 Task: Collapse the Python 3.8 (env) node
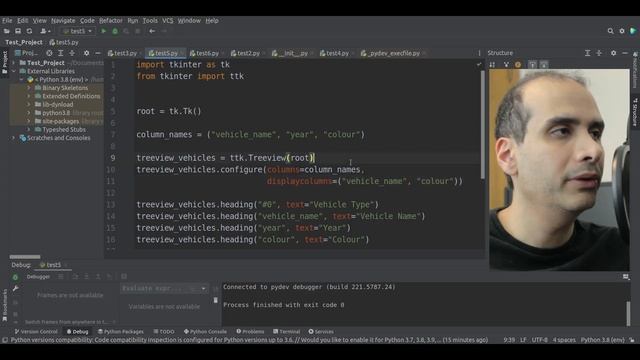[22, 80]
